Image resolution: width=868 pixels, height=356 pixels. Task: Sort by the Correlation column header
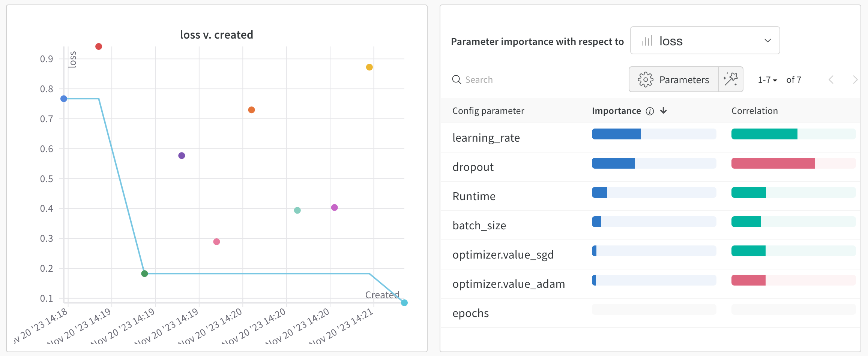coord(754,111)
